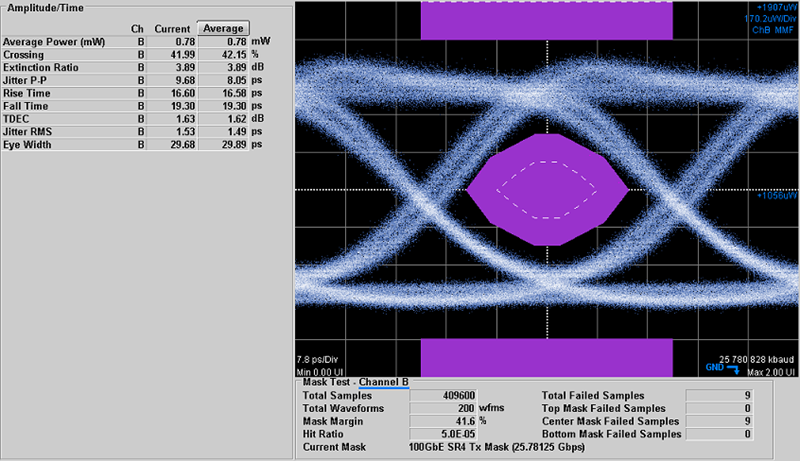Click the 170.2uW/Div vertical scale label
This screenshot has width=800, height=461.
pyautogui.click(x=768, y=19)
